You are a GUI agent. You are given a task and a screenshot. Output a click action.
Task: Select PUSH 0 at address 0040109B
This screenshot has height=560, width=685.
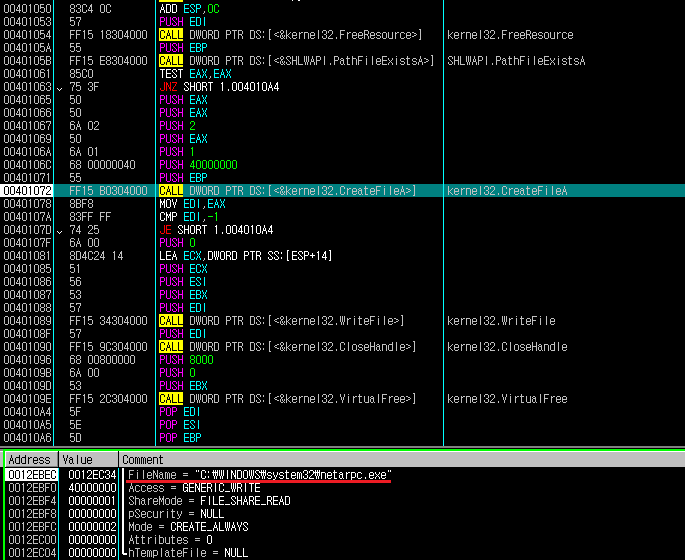[x=177, y=373]
